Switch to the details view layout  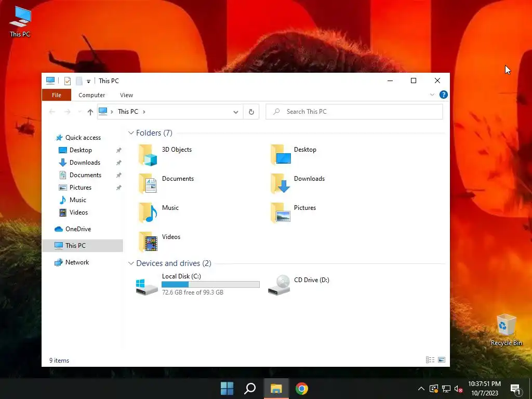tap(430, 360)
